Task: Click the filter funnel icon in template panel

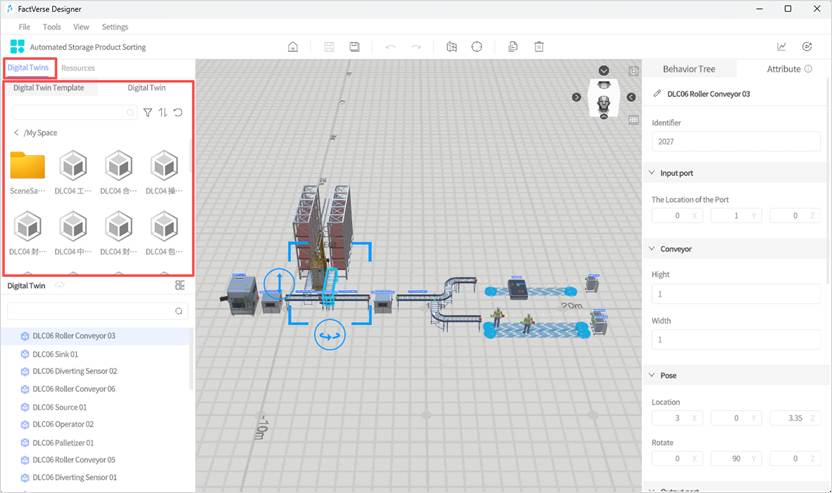Action: (148, 113)
